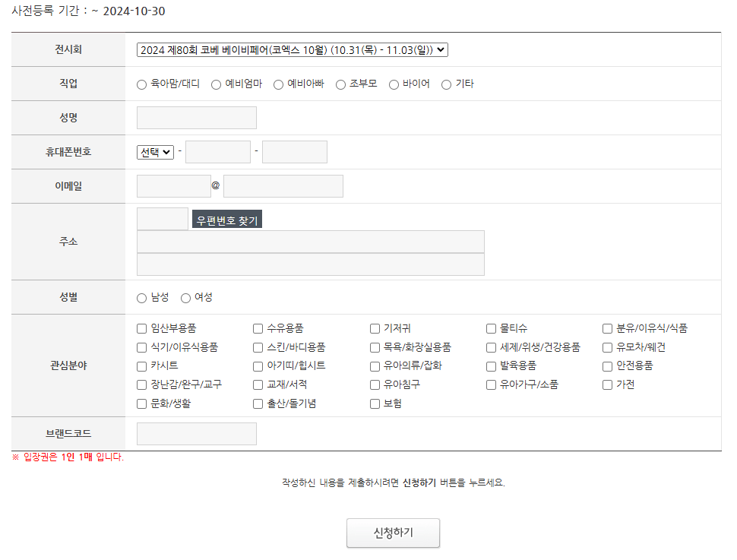Screen dimensions: 737x560
Task: Click the 입장권은 1인 1매 입니다 notice
Action: tap(68, 457)
